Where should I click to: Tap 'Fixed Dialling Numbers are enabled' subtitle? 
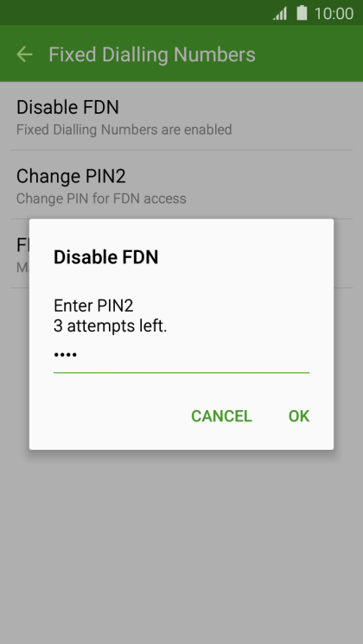point(124,129)
